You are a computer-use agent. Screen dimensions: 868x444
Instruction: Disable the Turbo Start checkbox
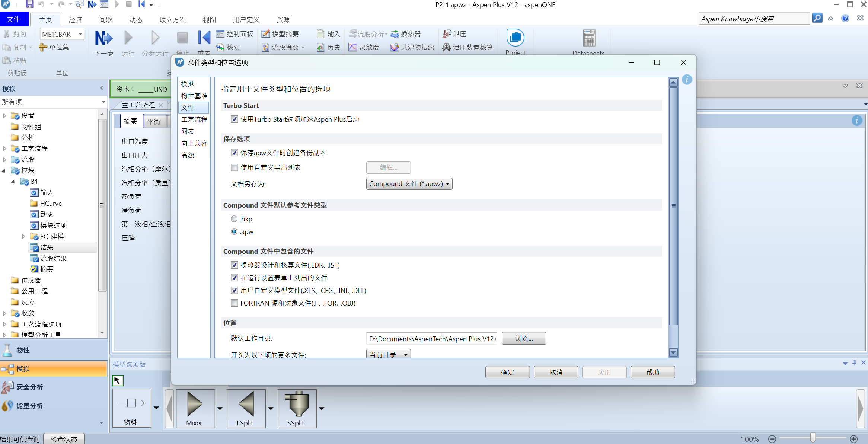(x=234, y=119)
